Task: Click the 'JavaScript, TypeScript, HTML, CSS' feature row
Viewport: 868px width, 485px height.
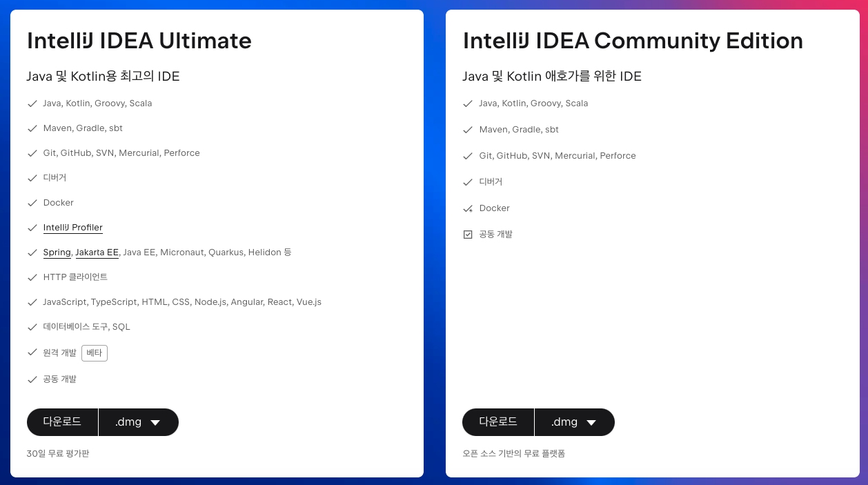Action: point(182,302)
